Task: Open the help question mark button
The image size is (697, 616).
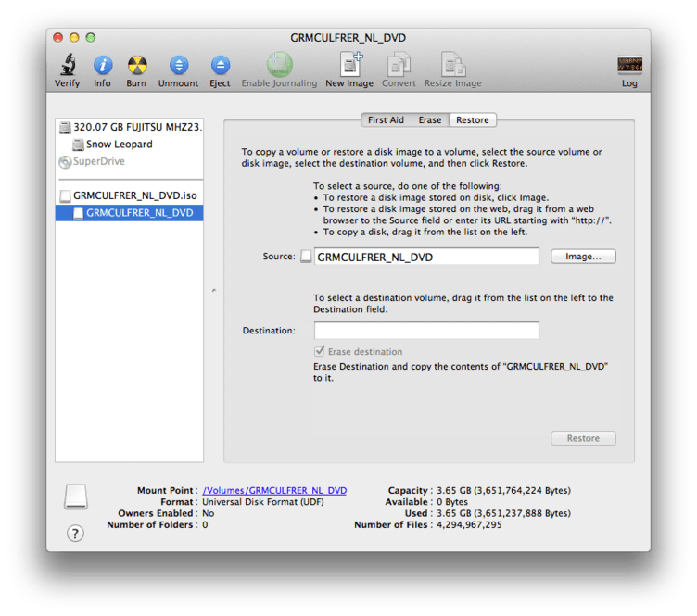Action: [76, 534]
